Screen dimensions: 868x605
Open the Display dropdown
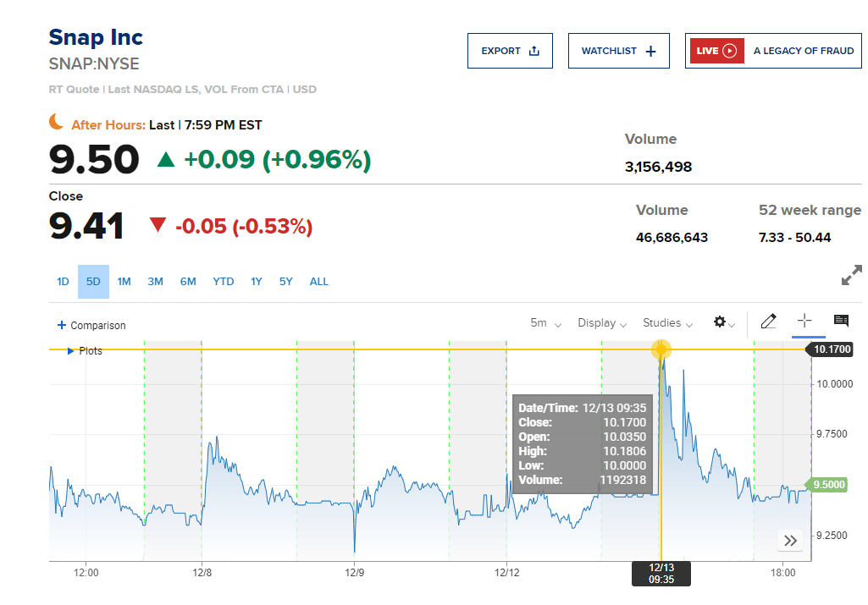tap(602, 322)
